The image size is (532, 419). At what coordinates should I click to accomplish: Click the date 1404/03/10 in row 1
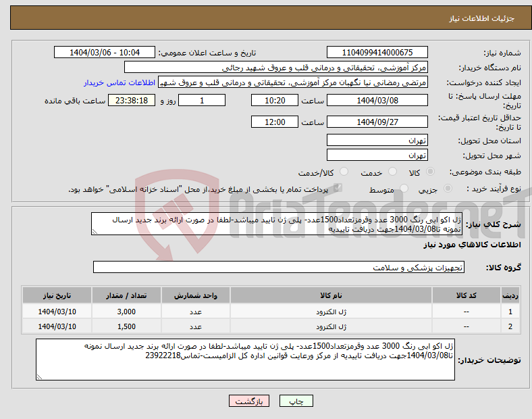click(57, 312)
